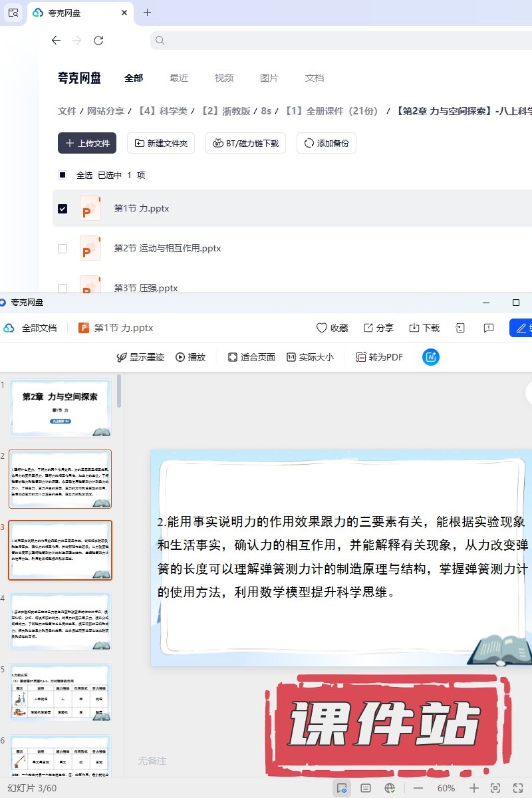Select slide 4 thumbnail

[61, 622]
